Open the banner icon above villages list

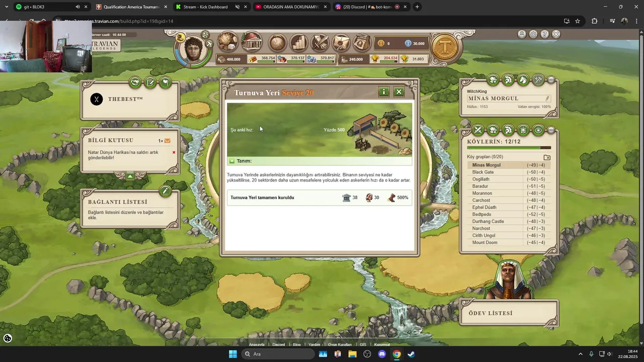point(523,130)
